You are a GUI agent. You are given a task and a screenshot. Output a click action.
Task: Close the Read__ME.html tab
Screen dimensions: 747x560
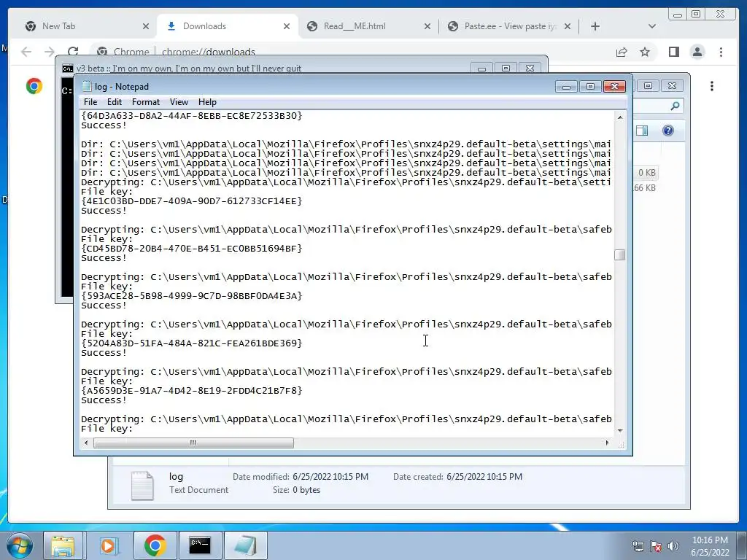coord(427,27)
